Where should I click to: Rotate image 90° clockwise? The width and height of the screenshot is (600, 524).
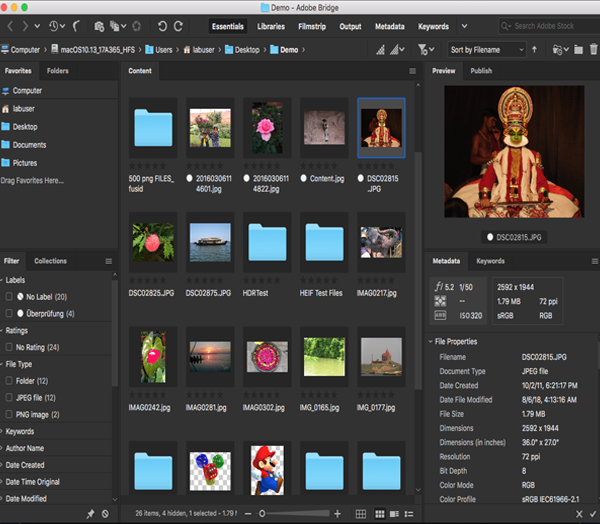point(178,26)
